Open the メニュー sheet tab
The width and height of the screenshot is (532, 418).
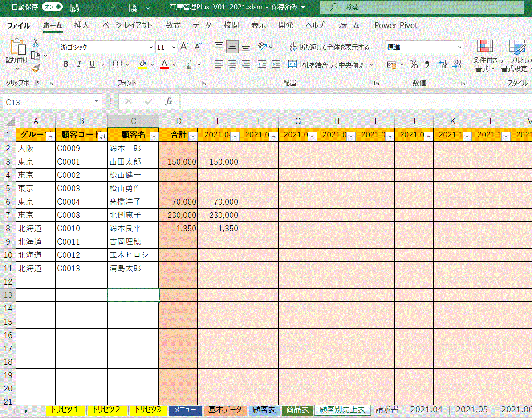[x=185, y=410]
